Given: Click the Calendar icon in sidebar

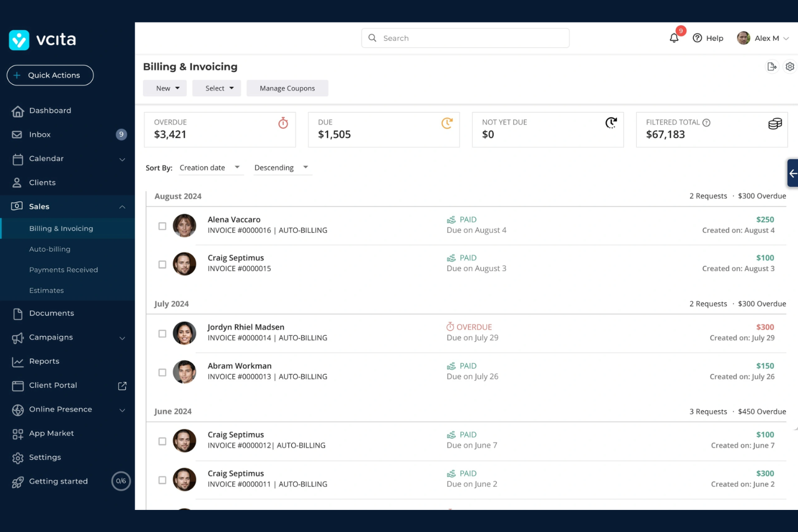Looking at the screenshot, I should click(18, 158).
